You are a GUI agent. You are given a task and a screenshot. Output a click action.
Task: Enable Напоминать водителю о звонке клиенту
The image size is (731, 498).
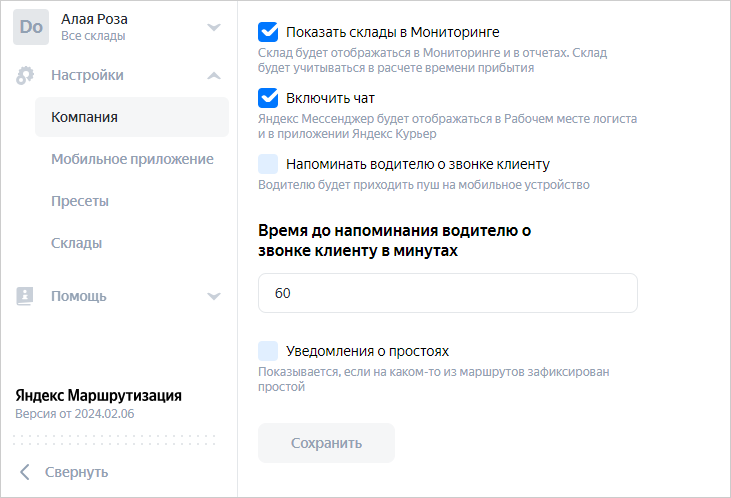click(x=268, y=164)
